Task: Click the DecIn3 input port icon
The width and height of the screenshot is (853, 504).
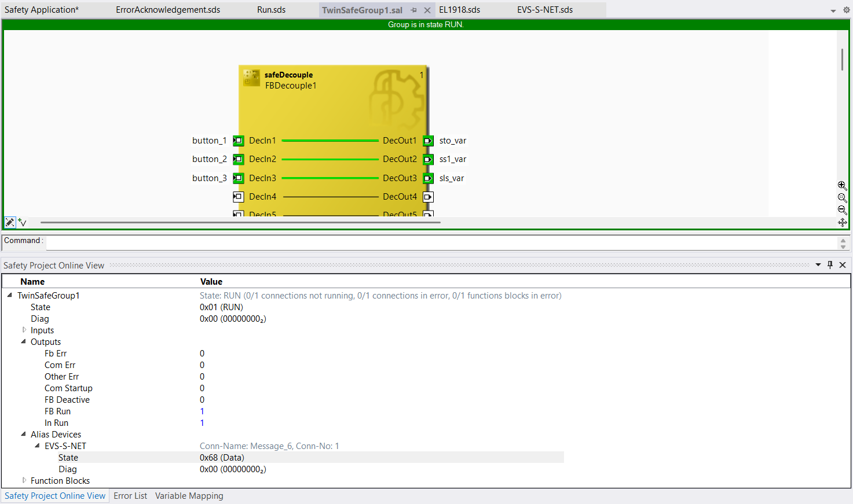Action: point(238,178)
